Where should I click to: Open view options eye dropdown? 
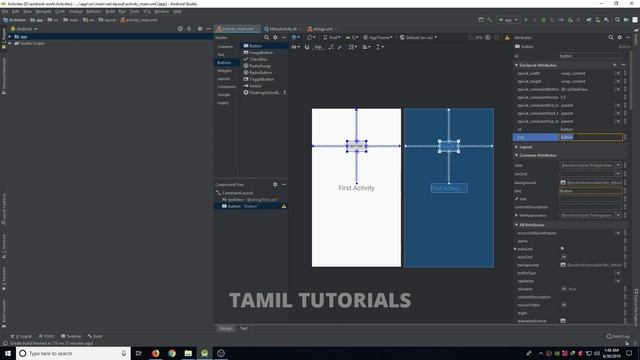point(295,47)
